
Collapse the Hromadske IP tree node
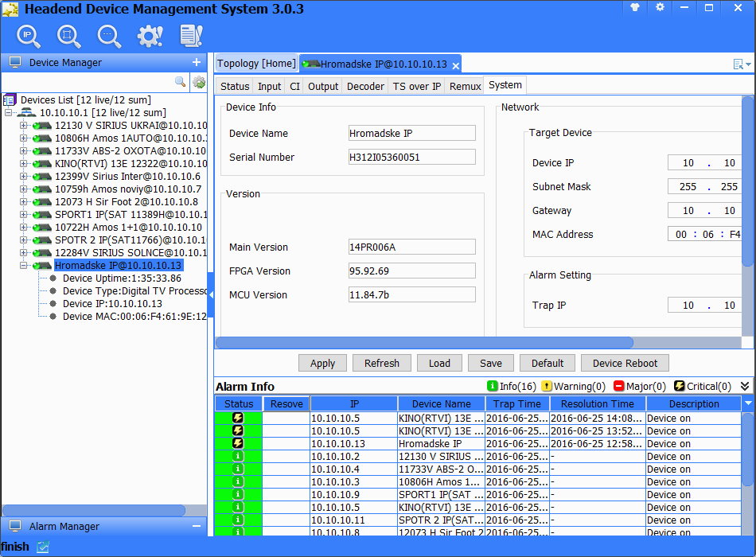click(x=23, y=265)
